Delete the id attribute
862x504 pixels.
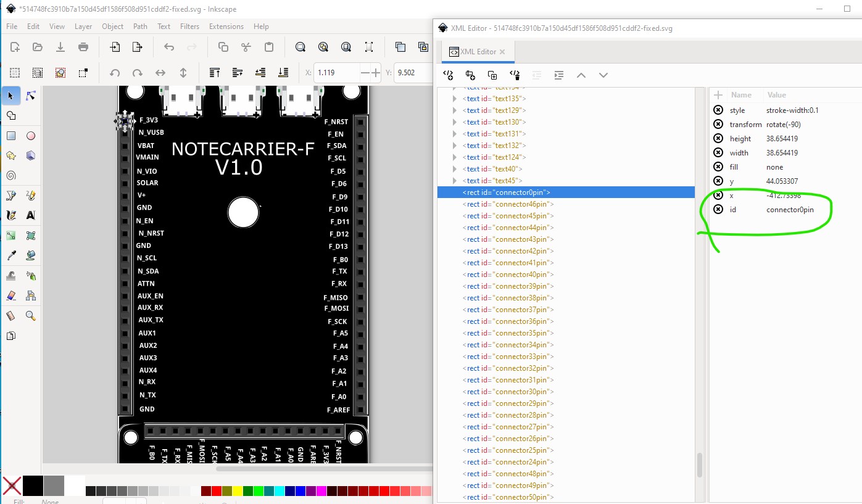718,209
